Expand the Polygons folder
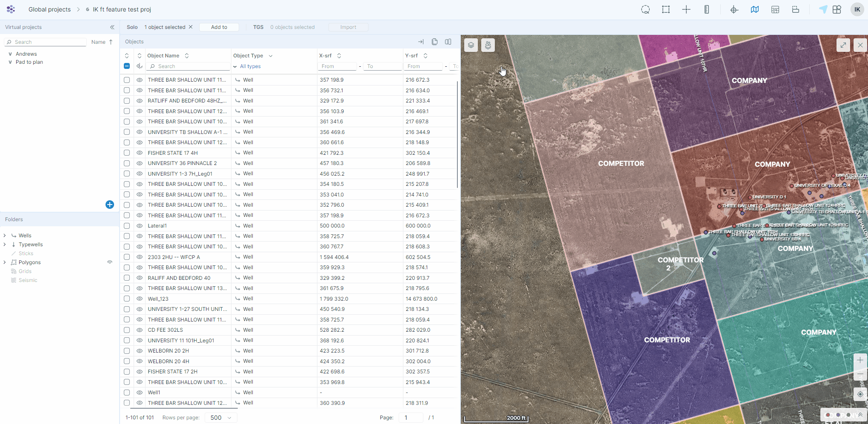This screenshot has height=424, width=868. pos(5,262)
